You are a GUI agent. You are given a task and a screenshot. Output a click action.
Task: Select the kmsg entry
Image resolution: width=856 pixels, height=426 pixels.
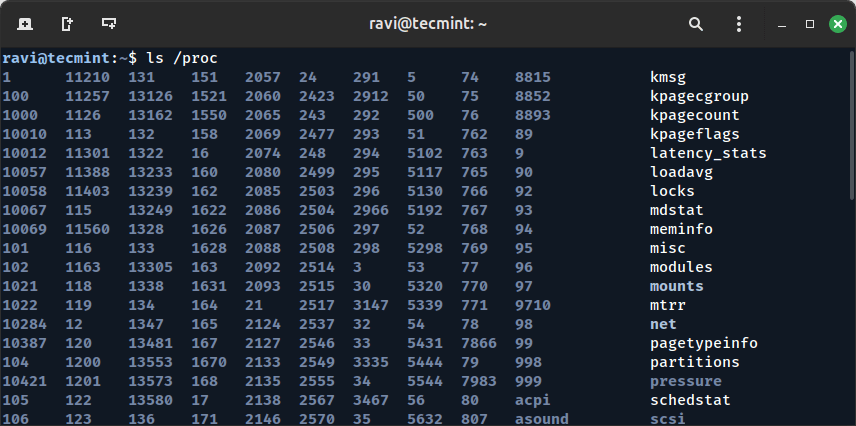(x=668, y=78)
